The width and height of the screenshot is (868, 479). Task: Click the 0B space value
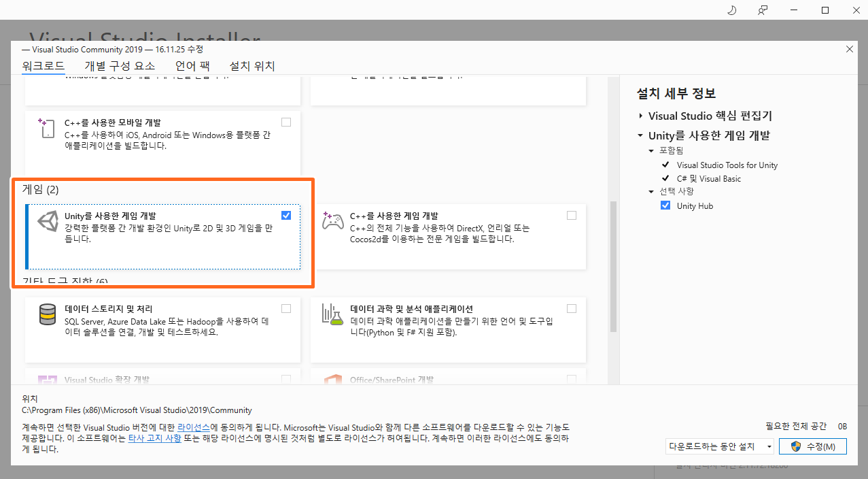coord(843,427)
